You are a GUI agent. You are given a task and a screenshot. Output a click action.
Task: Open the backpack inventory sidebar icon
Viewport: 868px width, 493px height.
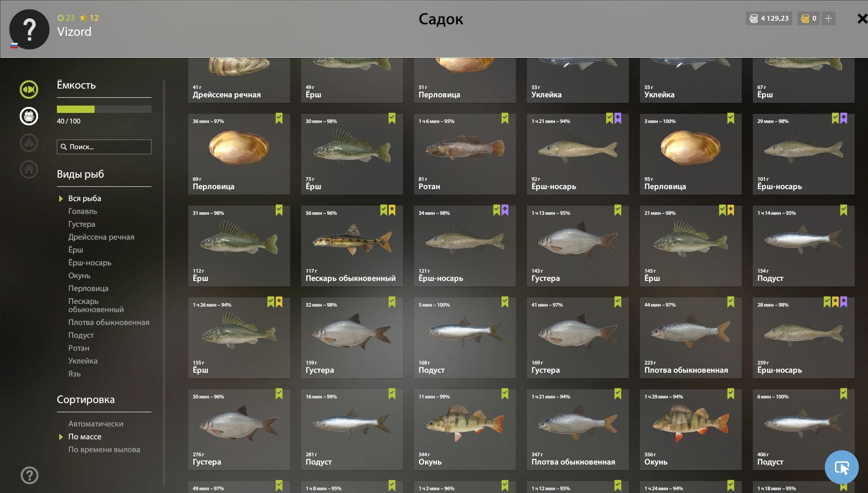(28, 116)
